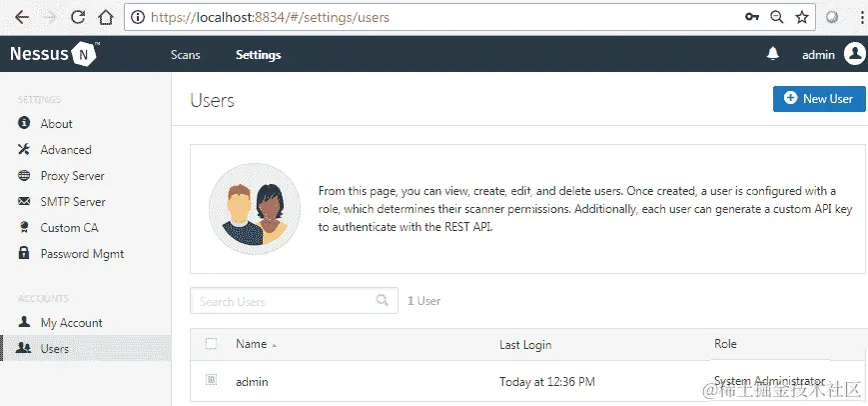Click the Nessus logo
The width and height of the screenshot is (868, 406).
54,54
